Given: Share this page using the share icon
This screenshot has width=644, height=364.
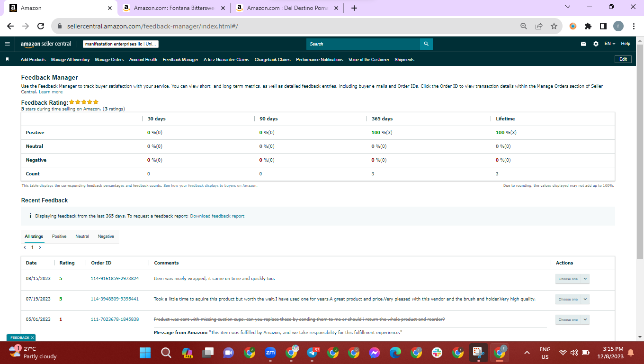Looking at the screenshot, I should pos(539,26).
